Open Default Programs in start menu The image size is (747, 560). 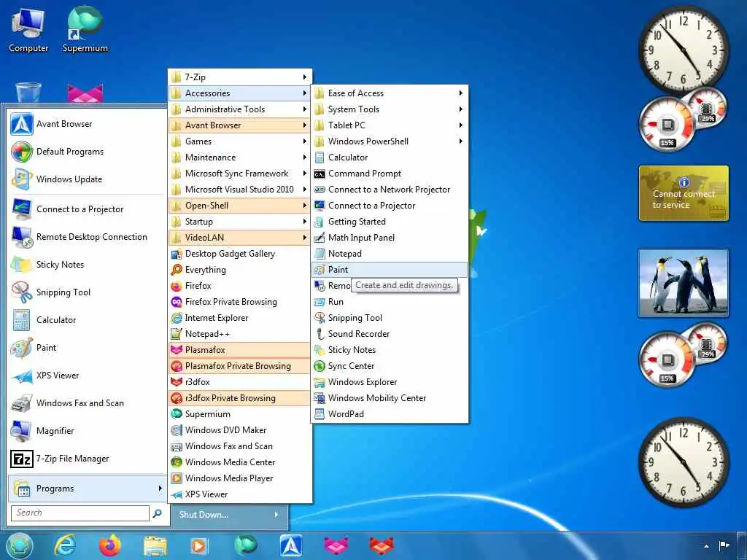[86, 152]
